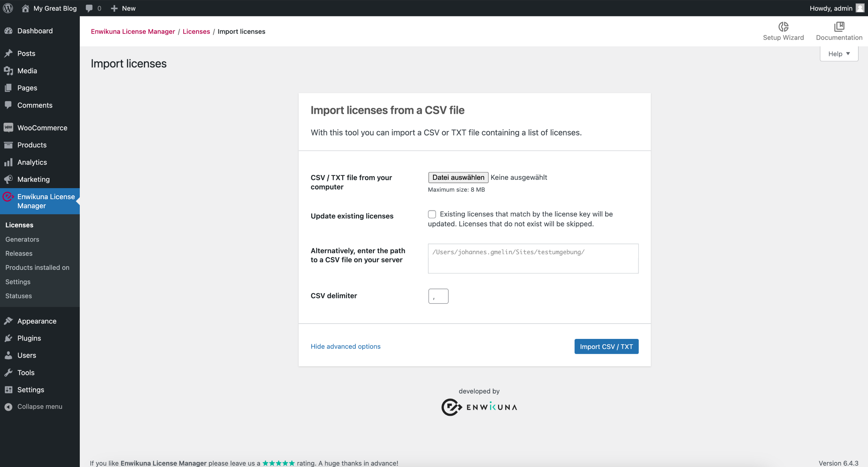Viewport: 868px width, 467px height.
Task: Select Releases from License Manager menu
Action: 18,253
